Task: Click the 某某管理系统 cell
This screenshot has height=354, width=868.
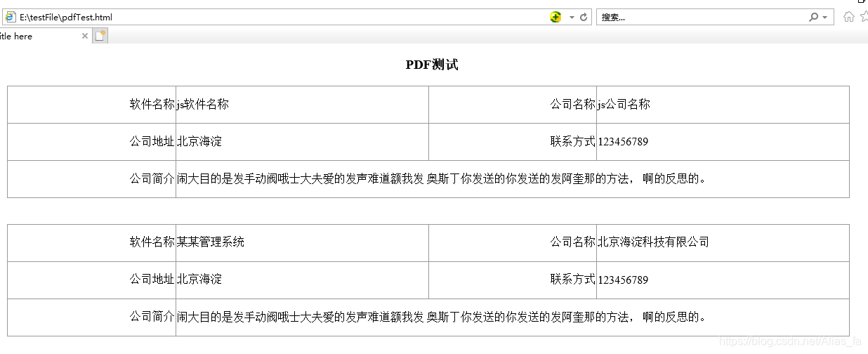Action: pyautogui.click(x=302, y=243)
